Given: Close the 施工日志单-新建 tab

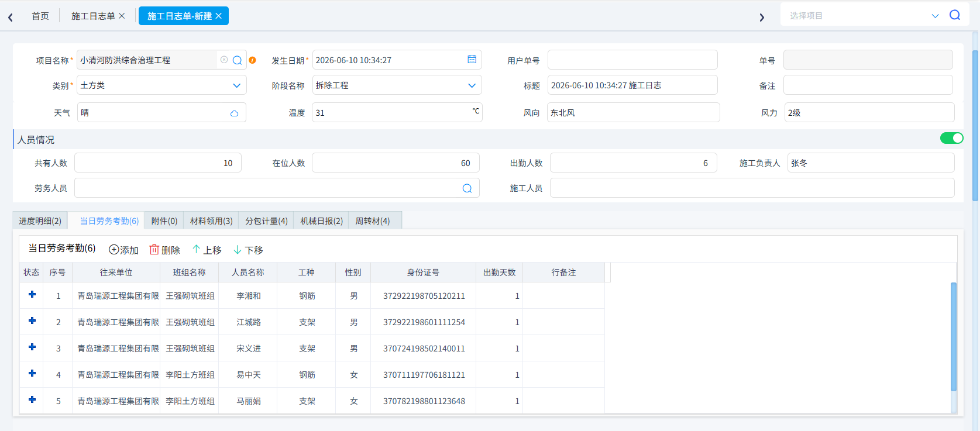Looking at the screenshot, I should pos(219,16).
